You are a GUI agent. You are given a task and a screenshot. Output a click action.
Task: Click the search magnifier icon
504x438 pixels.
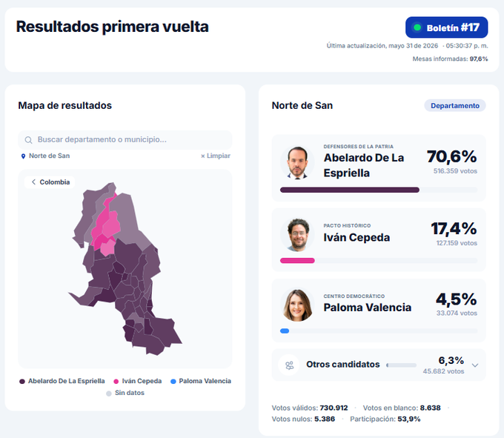[28, 140]
